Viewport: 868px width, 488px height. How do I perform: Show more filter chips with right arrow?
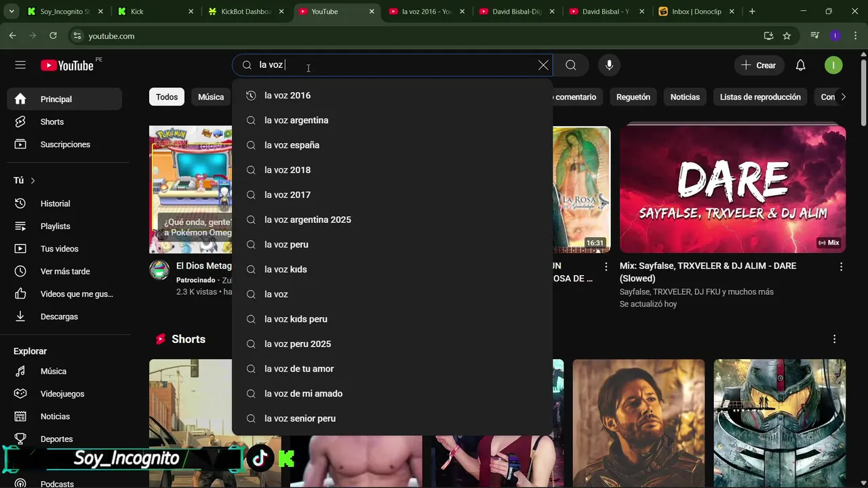tap(843, 97)
